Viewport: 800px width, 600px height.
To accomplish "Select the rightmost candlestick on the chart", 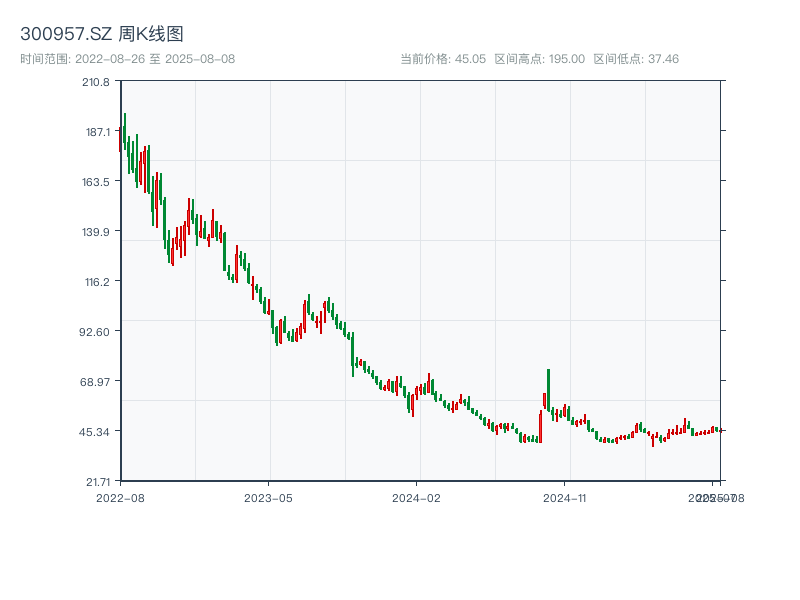I will 721,430.
